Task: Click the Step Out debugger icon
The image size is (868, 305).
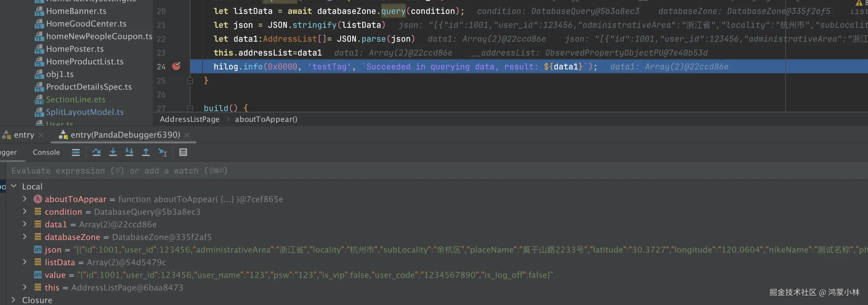Action: (146, 152)
